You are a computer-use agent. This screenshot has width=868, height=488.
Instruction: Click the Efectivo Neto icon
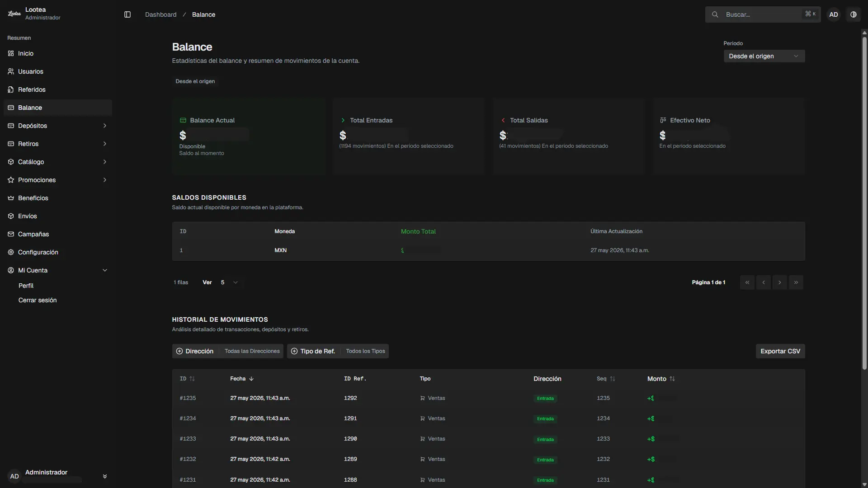[663, 120]
